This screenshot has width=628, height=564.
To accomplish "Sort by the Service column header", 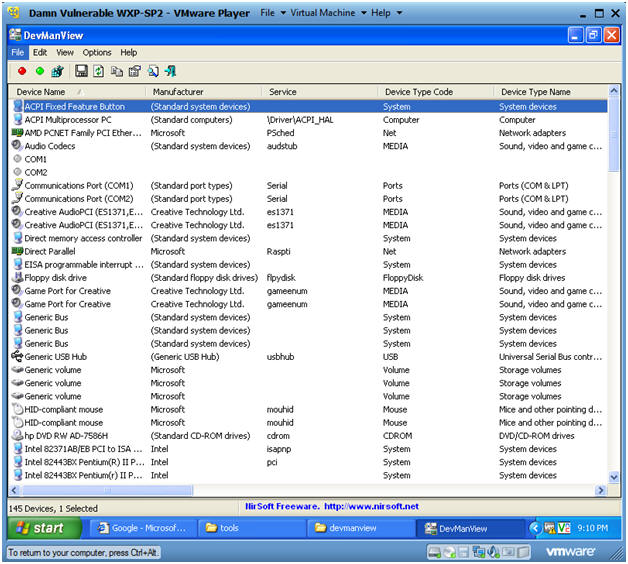I will pyautogui.click(x=320, y=92).
